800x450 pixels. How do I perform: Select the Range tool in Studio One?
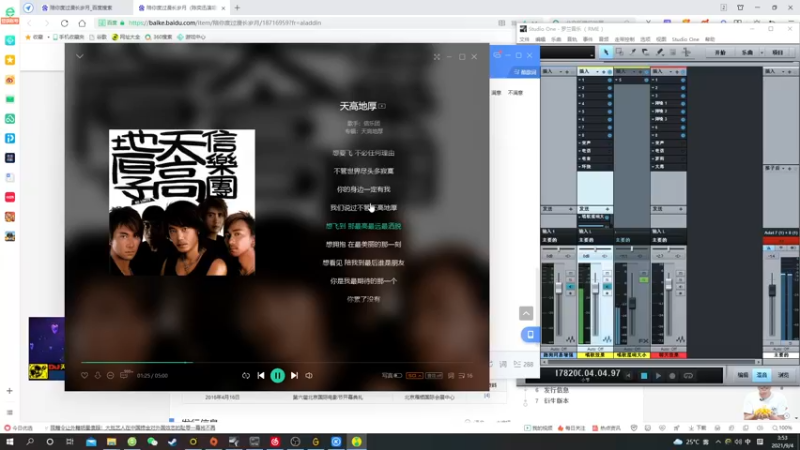[619, 52]
